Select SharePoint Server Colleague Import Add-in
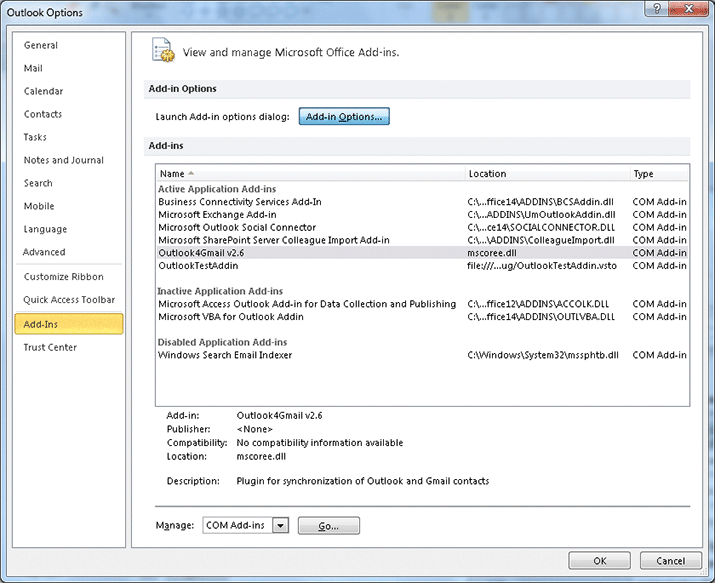The image size is (715, 583). coord(422,240)
